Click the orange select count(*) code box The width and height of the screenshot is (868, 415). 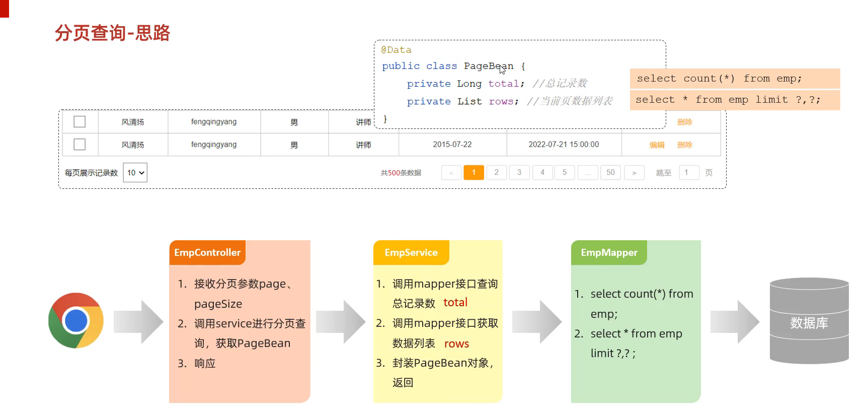(735, 79)
